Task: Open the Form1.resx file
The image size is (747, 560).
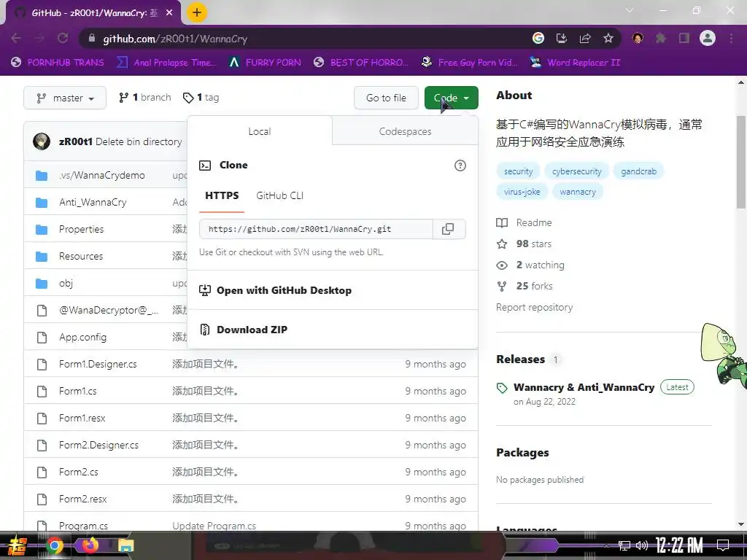Action: pyautogui.click(x=82, y=418)
